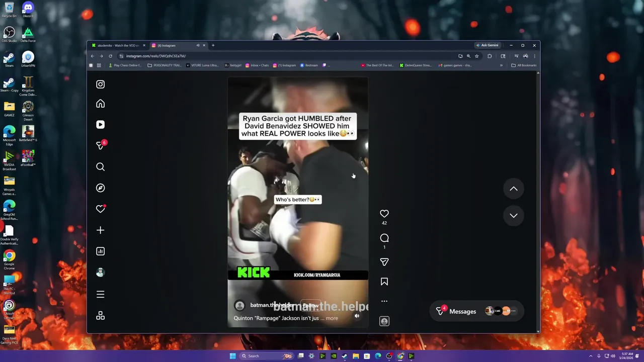Open reel options three-dot menu
This screenshot has height=362, width=644.
384,301
